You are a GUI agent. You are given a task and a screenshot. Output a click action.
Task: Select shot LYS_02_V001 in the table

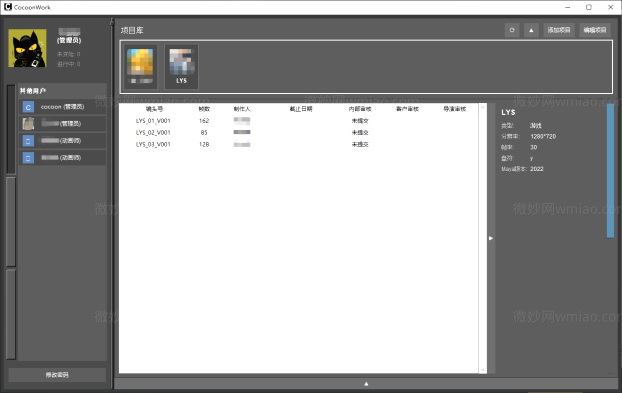(153, 132)
